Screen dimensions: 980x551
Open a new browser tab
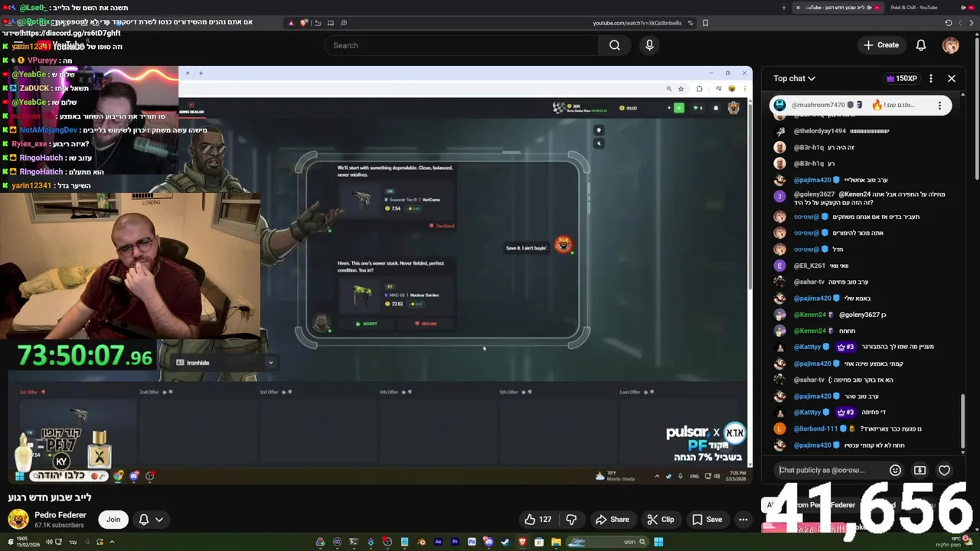(x=783, y=8)
